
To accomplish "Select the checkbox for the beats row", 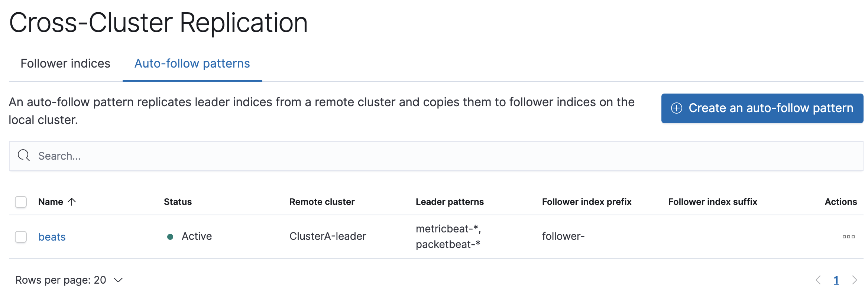I will pos(20,236).
